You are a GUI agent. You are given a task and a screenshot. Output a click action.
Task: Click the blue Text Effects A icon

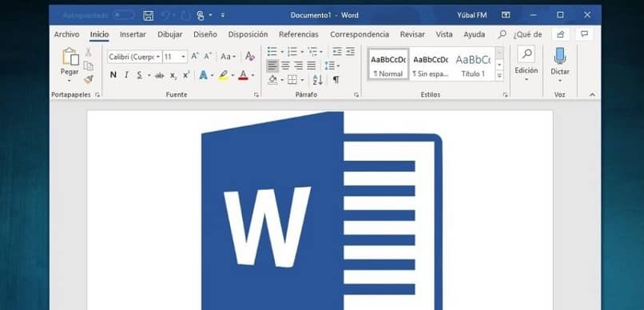pyautogui.click(x=203, y=75)
